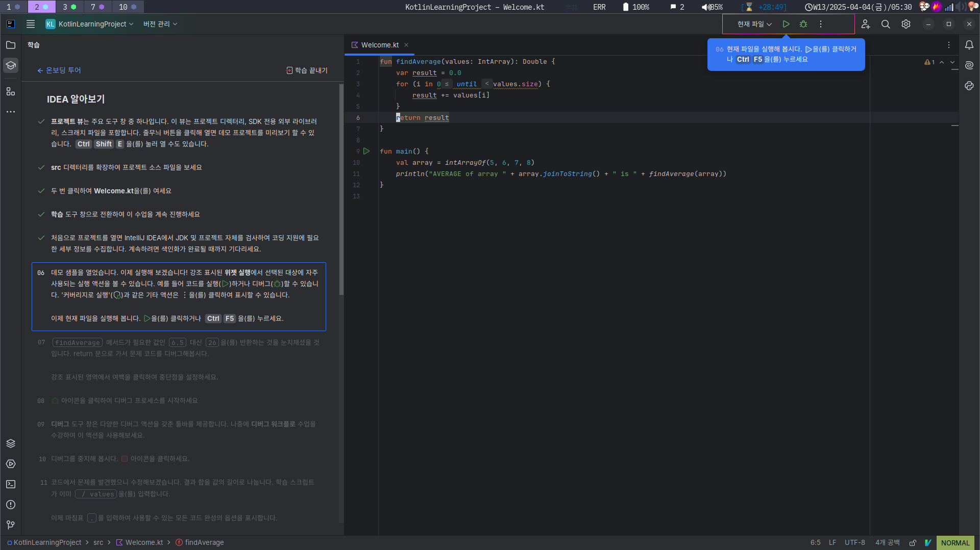This screenshot has height=550, width=980.
Task: Click cursor position 6:5 in status bar
Action: click(x=815, y=543)
